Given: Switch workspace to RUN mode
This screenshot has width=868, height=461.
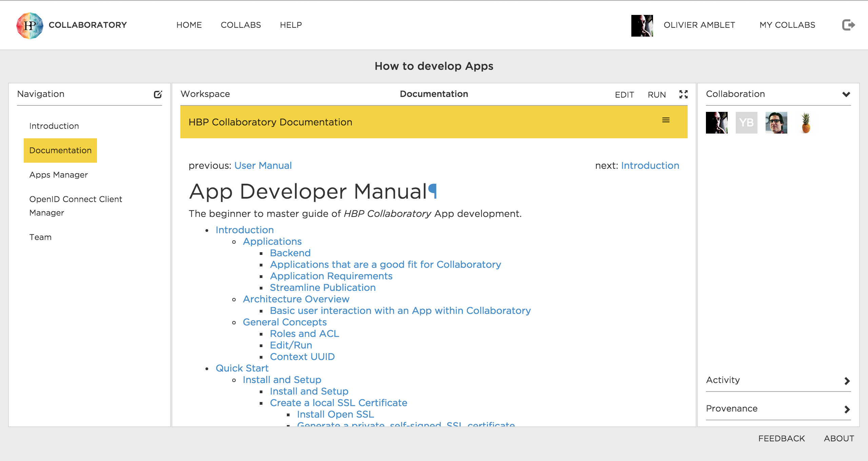Looking at the screenshot, I should (656, 95).
